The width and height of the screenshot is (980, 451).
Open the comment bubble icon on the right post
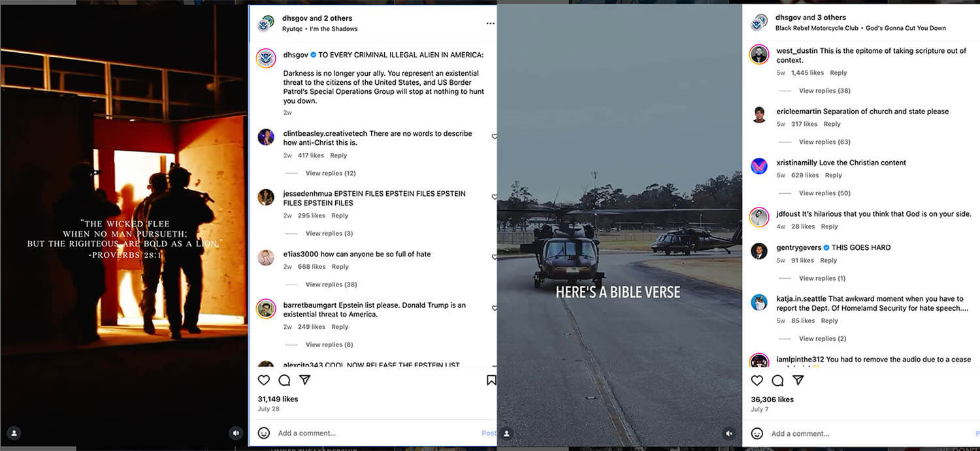(x=777, y=380)
